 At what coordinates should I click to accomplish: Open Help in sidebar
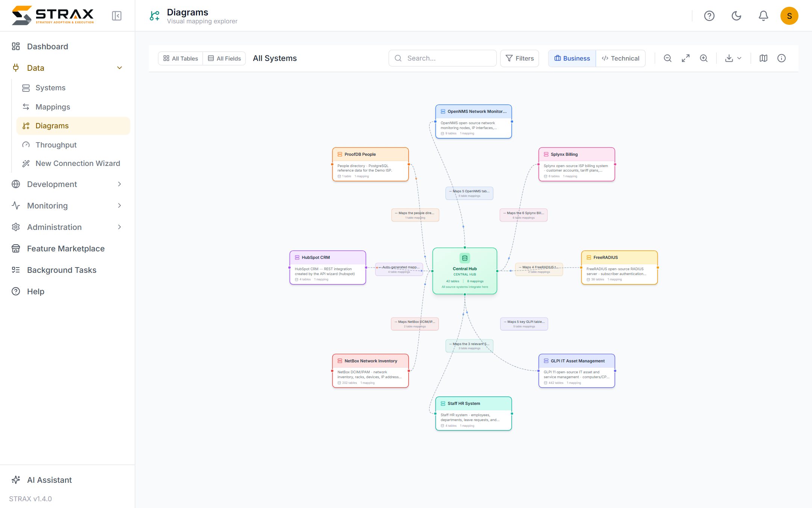68,292
